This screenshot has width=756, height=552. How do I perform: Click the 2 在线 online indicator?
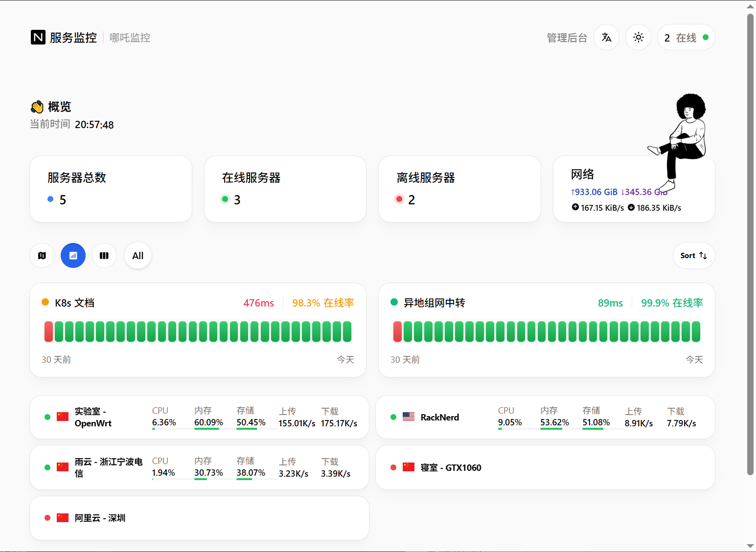pos(686,38)
